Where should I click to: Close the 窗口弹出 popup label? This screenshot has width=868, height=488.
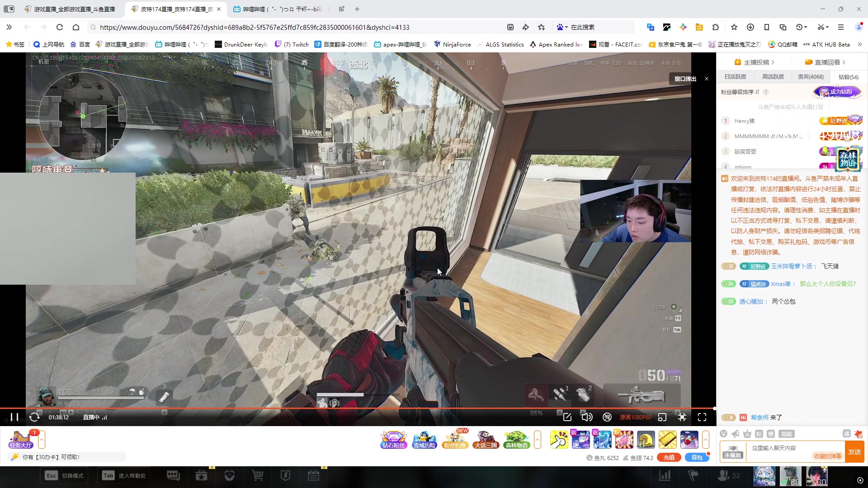(x=707, y=79)
